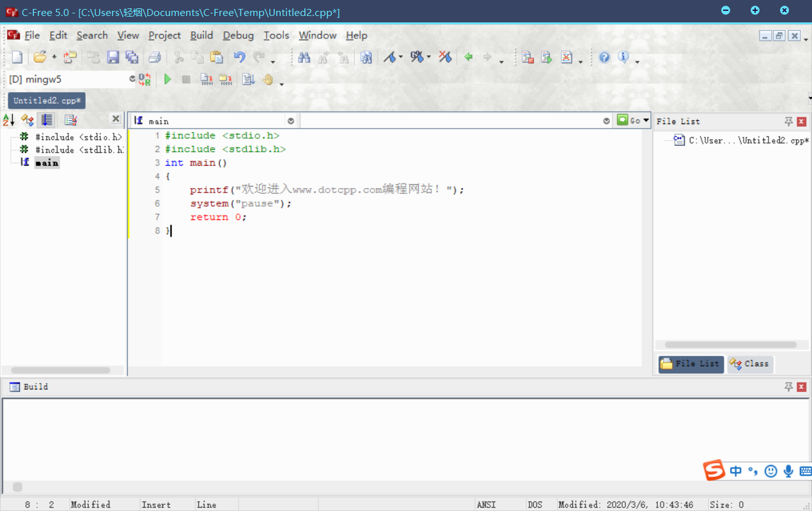Open the mingw5 compiler dropdown
812x511 pixels.
[132, 79]
